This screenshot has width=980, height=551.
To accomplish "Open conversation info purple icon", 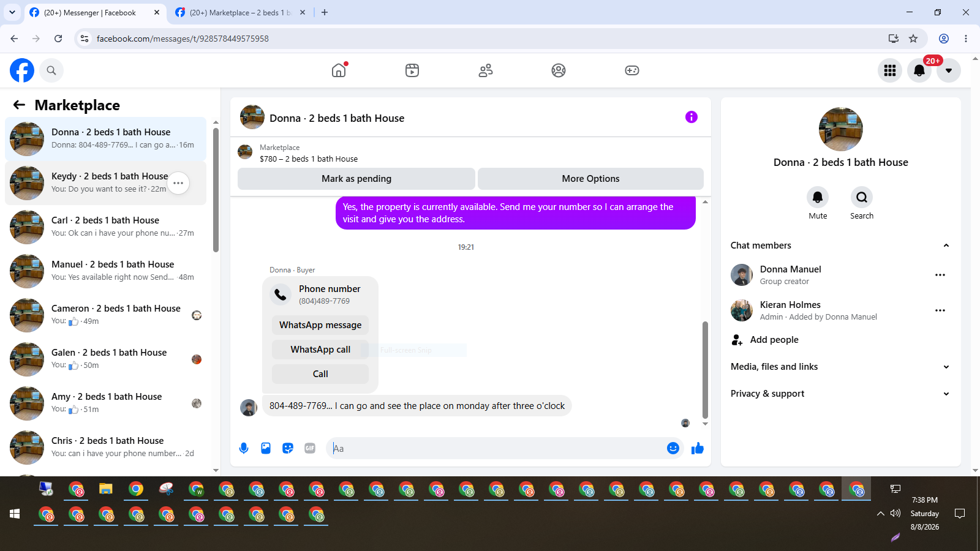I will [692, 117].
